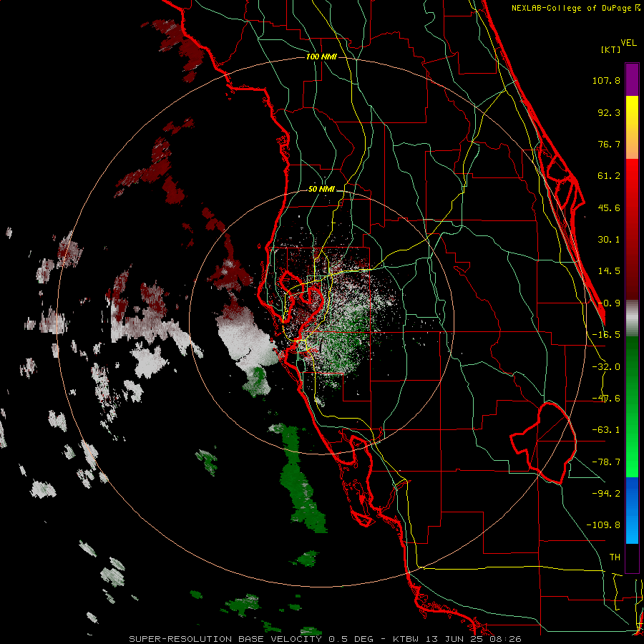This screenshot has height=644, width=644.
Task: Select the 14.5 velocity scale value
Action: coord(609,271)
